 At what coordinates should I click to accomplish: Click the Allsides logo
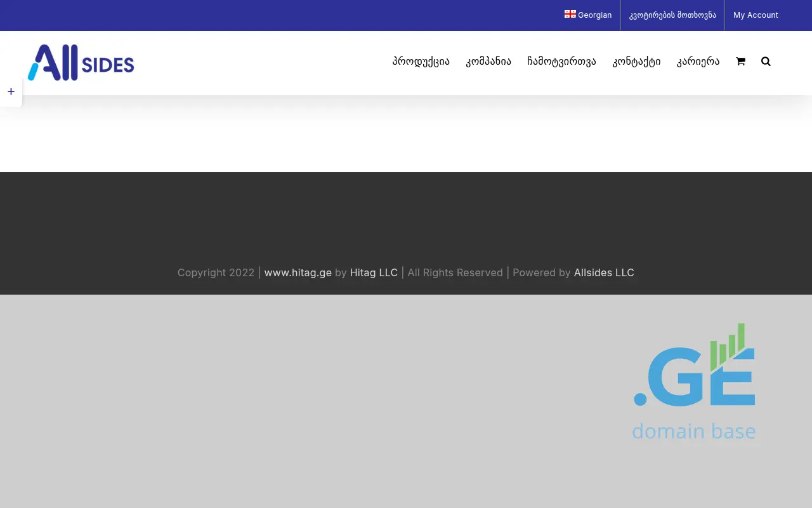pos(81,63)
